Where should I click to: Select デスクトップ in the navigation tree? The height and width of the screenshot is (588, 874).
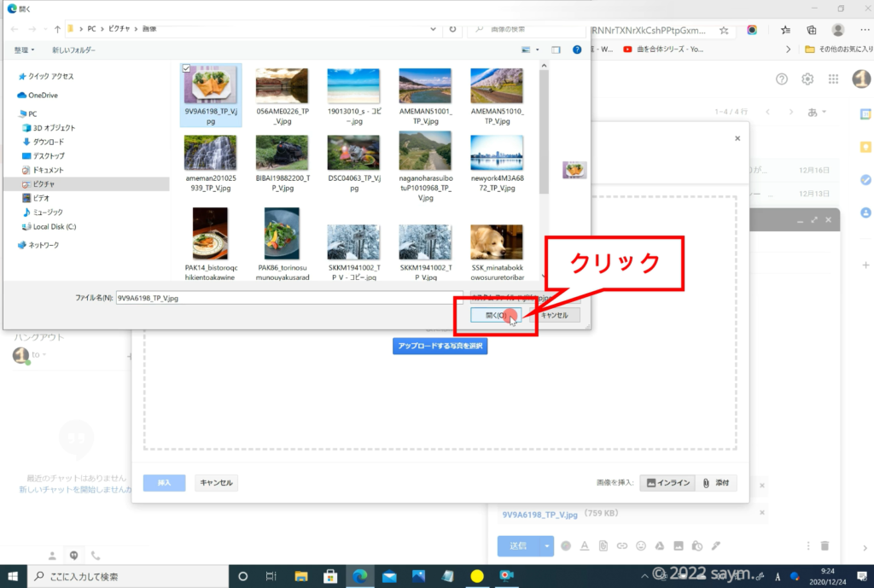pyautogui.click(x=48, y=156)
